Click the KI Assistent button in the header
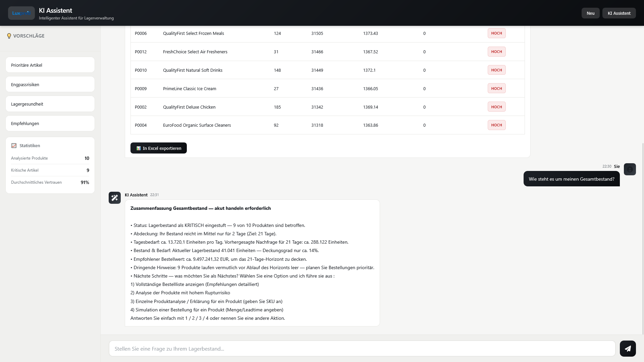Image resolution: width=644 pixels, height=362 pixels. tap(619, 13)
